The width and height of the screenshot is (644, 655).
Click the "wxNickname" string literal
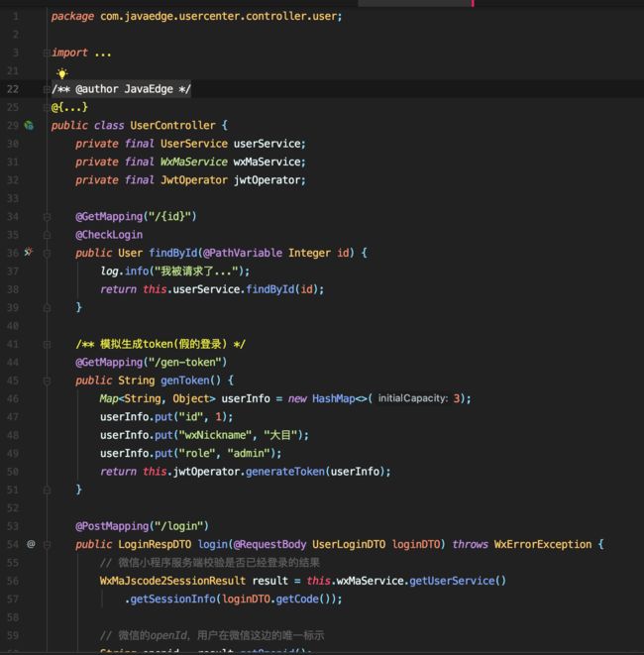tap(216, 435)
